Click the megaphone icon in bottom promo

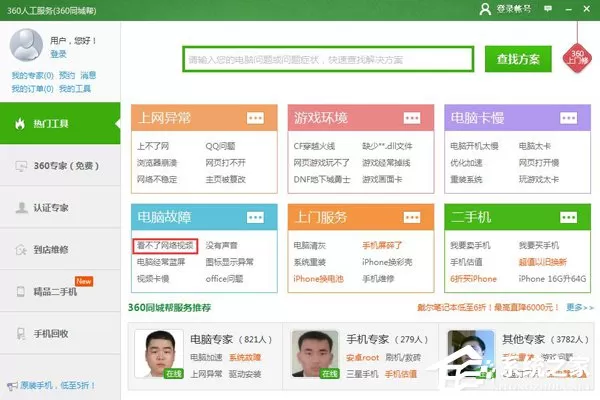tap(12, 386)
